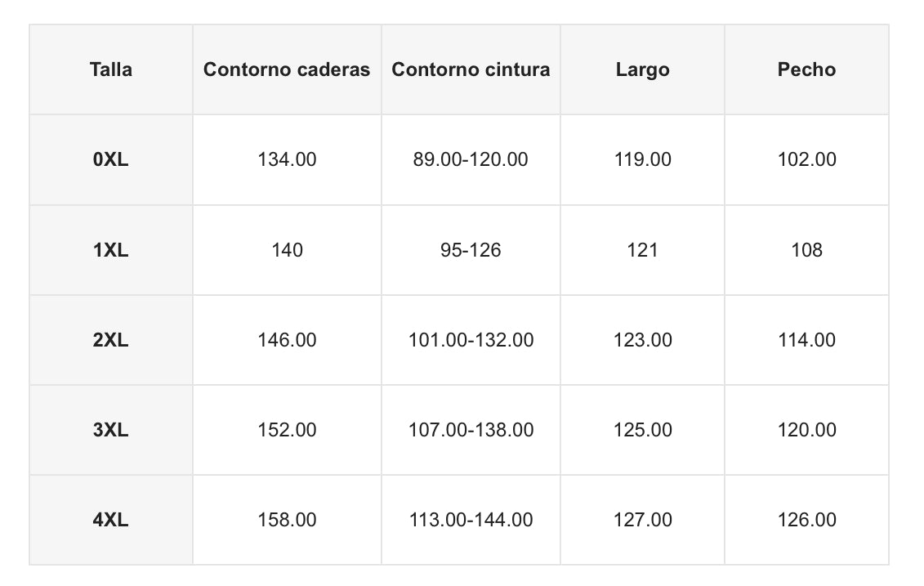Click the 89.00-120.00 waist range cell
Viewport: 924px width, 586px height.
(471, 159)
